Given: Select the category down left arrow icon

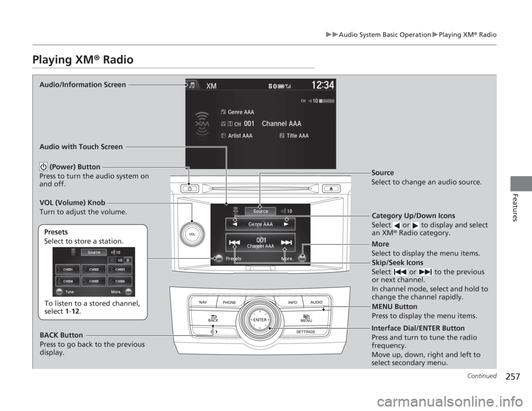Looking at the screenshot, I should click(234, 224).
